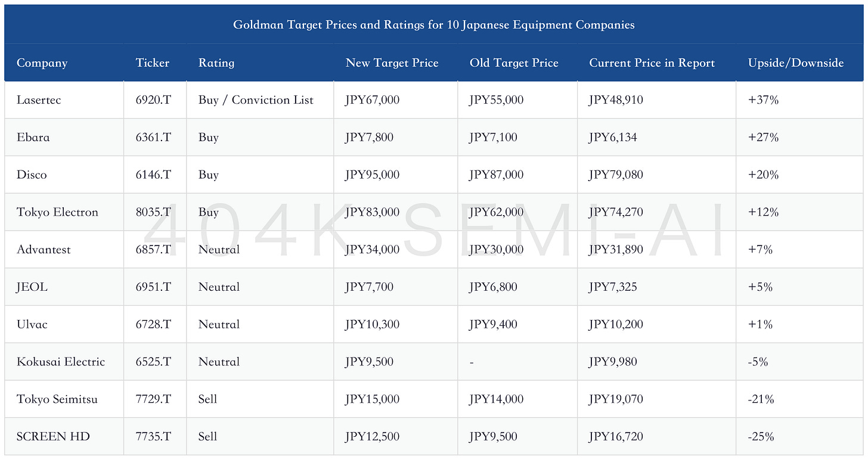This screenshot has width=868, height=460.
Task: Click the Old Target Price header
Action: tap(514, 63)
